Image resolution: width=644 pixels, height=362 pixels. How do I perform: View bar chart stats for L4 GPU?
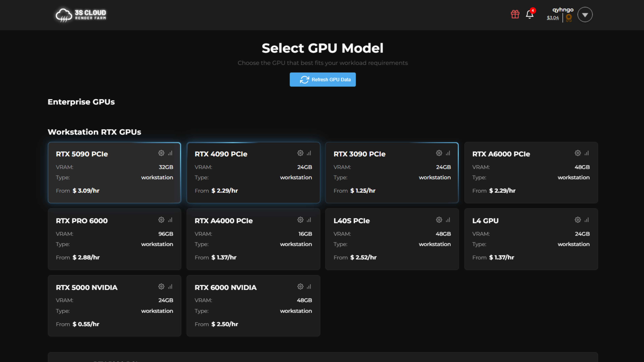(586, 220)
